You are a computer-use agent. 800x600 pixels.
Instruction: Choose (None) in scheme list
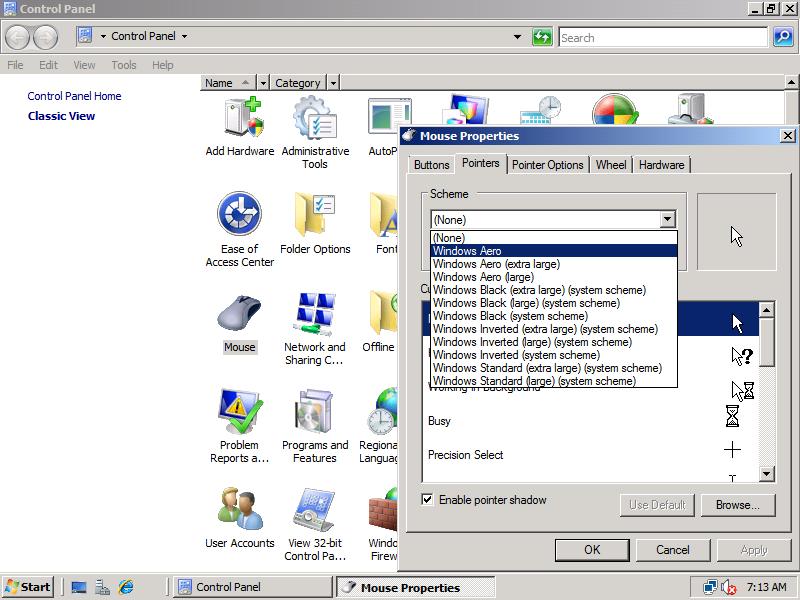[x=554, y=238]
